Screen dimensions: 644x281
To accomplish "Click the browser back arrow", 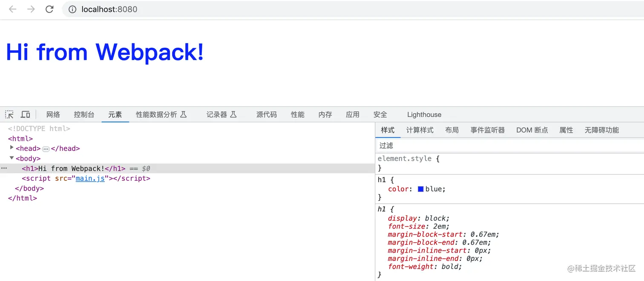I will pos(12,9).
